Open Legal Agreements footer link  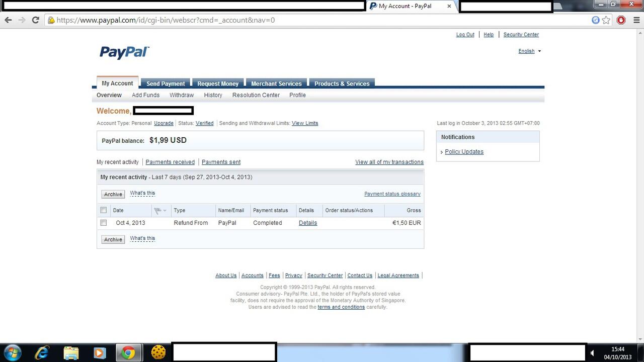point(398,276)
